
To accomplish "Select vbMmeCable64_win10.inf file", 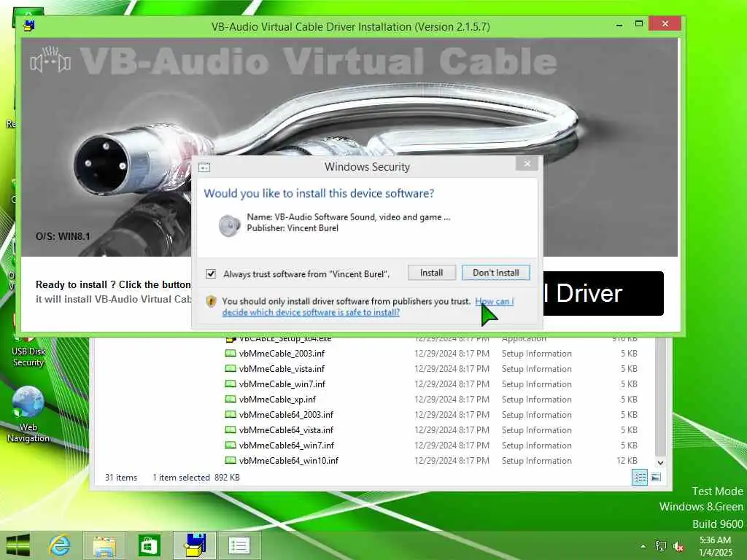I will 289,461.
